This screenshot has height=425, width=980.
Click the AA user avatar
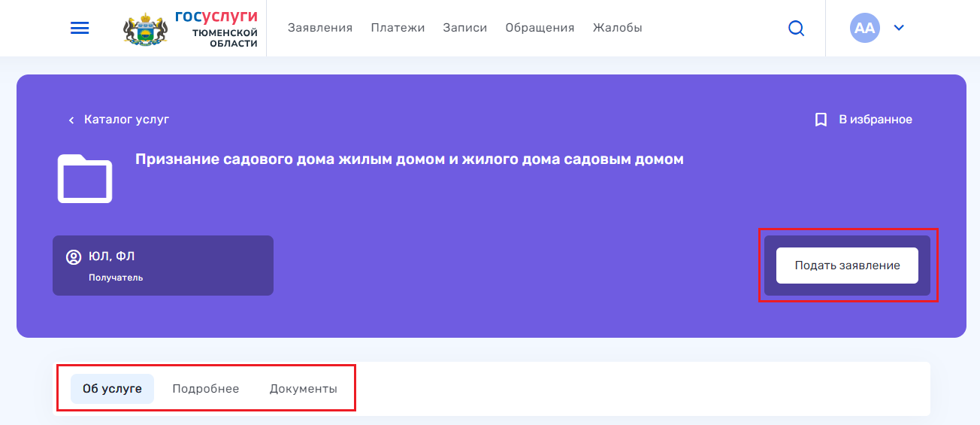pyautogui.click(x=864, y=28)
